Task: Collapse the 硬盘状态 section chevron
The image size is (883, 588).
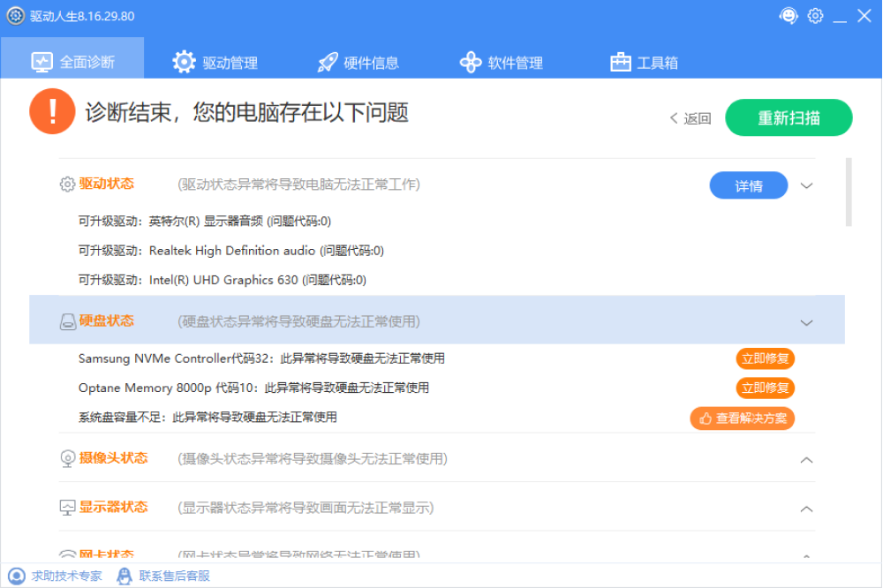Action: point(806,322)
